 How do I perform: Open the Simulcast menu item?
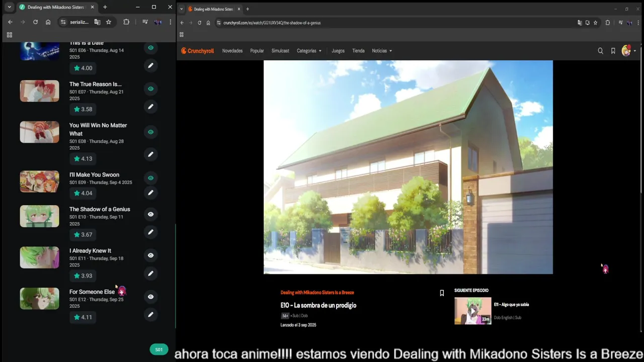(280, 51)
